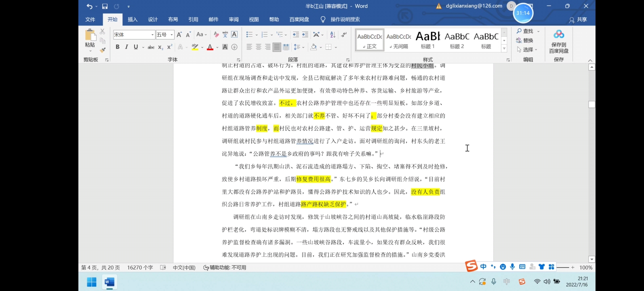Click the status bar proofing book icon
644x291 pixels.
163,268
